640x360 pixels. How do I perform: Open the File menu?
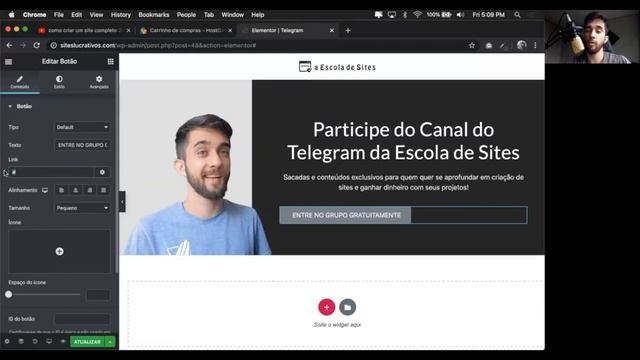(59, 15)
